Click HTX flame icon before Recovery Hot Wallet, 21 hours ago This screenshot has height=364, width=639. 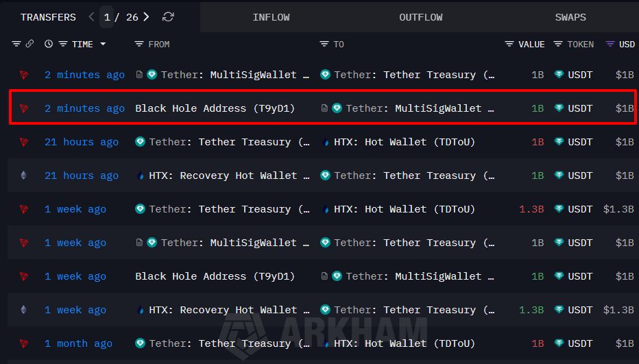click(141, 175)
